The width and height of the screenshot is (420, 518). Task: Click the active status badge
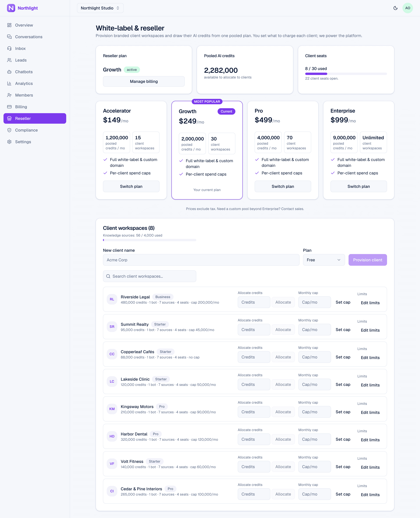pyautogui.click(x=132, y=70)
